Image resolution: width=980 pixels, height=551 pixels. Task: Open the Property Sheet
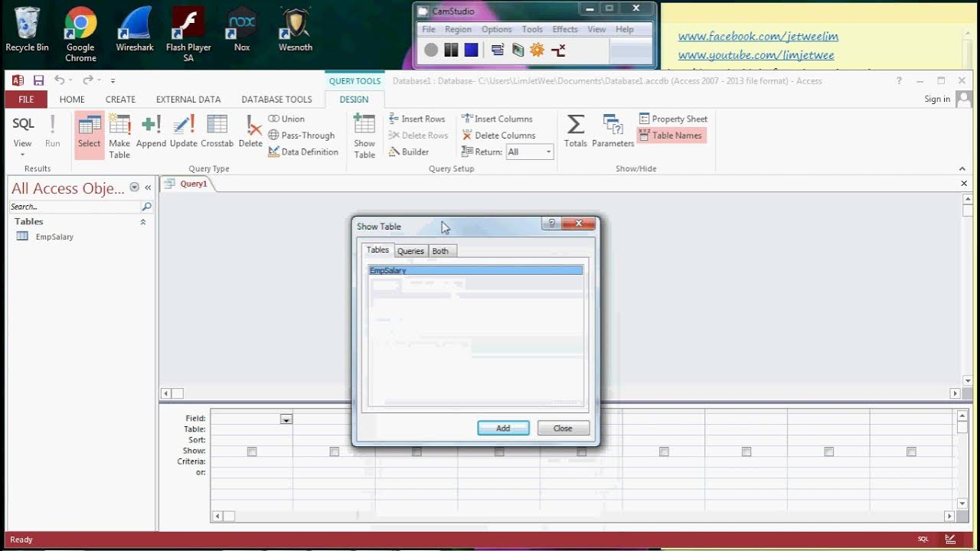[x=673, y=119]
